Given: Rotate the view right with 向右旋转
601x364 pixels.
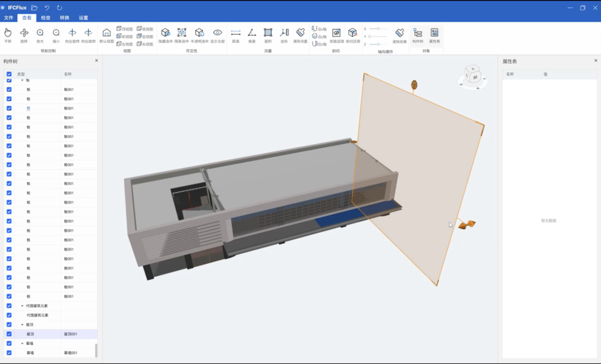Looking at the screenshot, I should (88, 35).
